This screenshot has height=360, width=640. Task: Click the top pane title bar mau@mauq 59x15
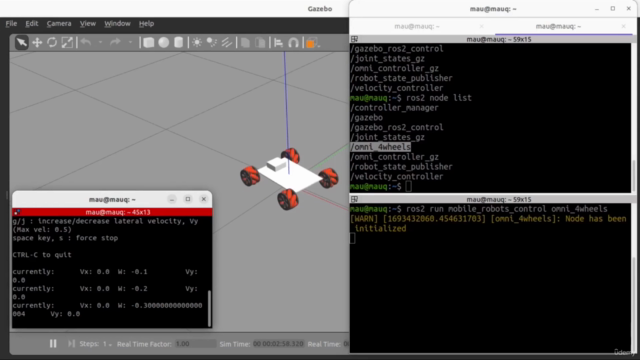pyautogui.click(x=499, y=39)
